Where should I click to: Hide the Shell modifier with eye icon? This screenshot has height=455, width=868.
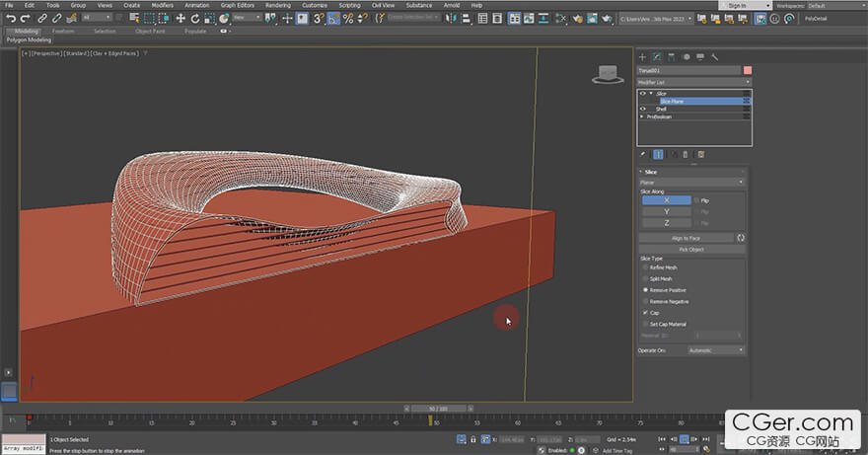click(x=643, y=109)
